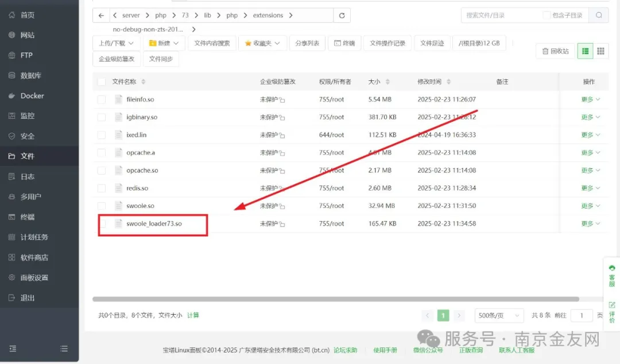
Task: Check the opcache.so row checkbox
Action: point(102,171)
